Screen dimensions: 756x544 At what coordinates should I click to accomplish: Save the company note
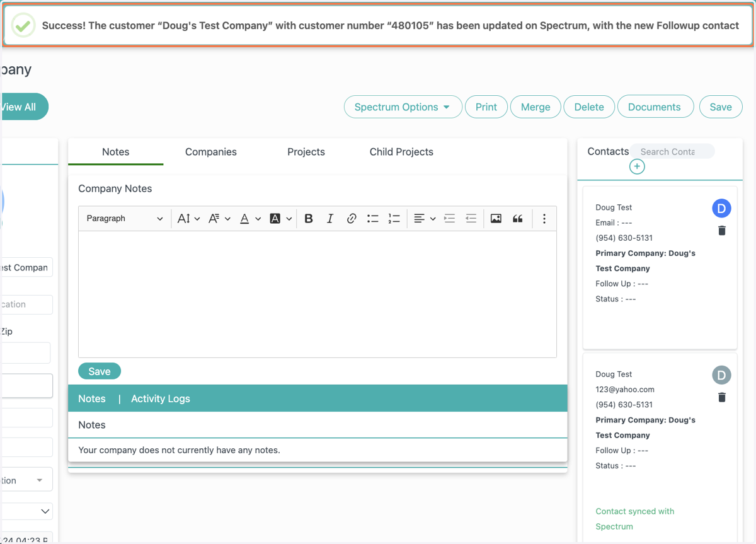[x=100, y=371]
